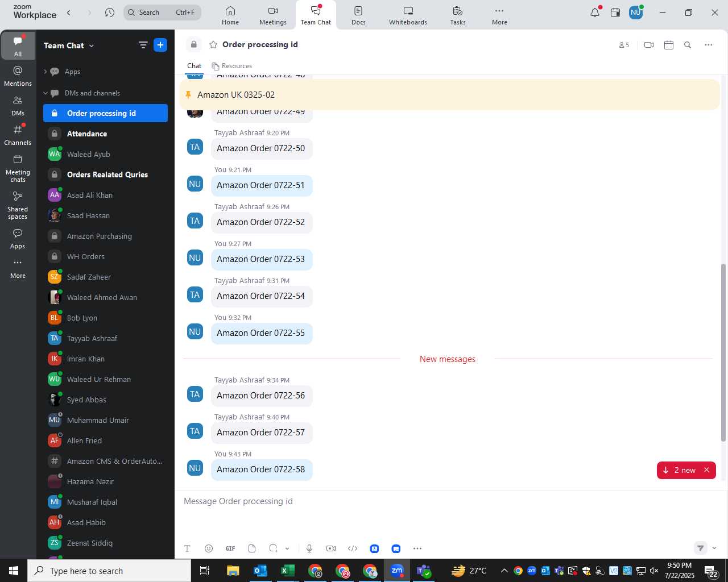
Task: Open Meeting chats in sidebar
Action: (x=18, y=168)
